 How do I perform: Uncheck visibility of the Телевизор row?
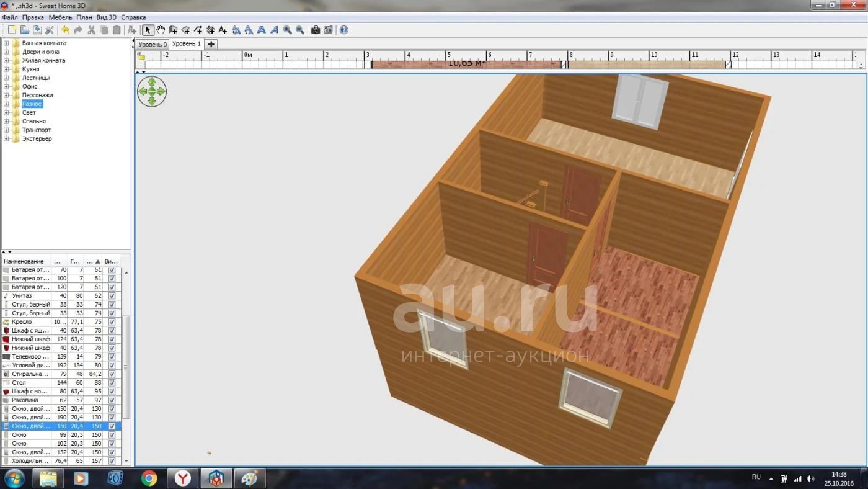pyautogui.click(x=112, y=357)
